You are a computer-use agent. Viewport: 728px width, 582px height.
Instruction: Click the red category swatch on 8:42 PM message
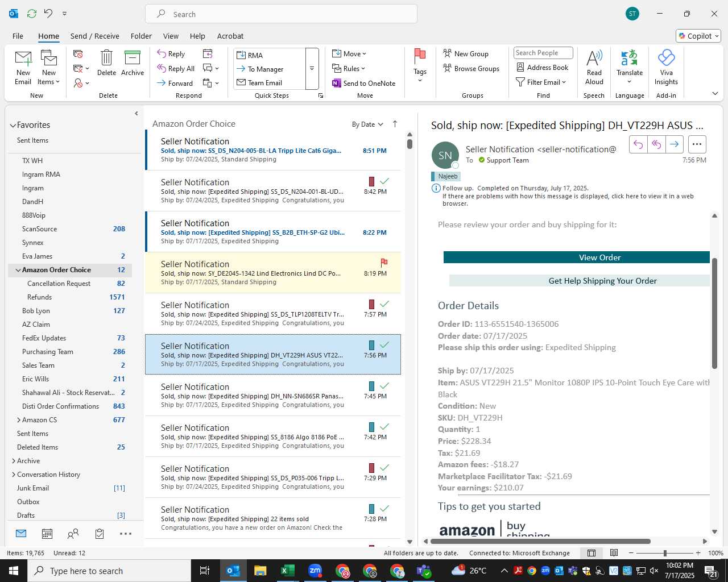[x=371, y=181]
